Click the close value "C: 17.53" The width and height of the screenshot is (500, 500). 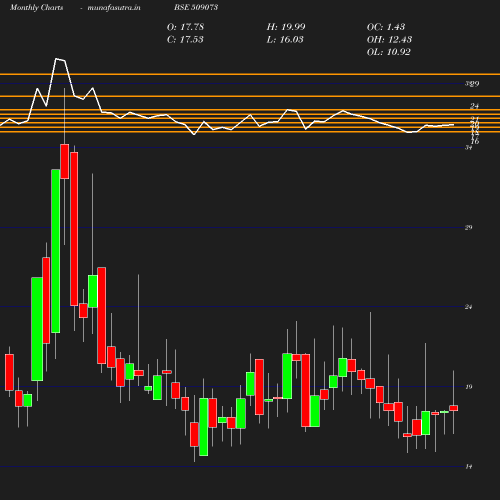pos(185,40)
